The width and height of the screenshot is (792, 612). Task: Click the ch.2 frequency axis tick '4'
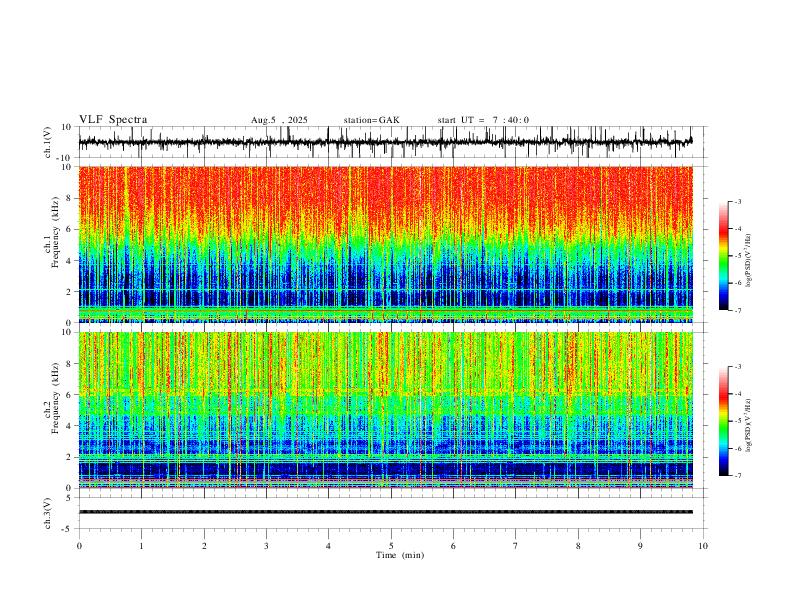69,426
